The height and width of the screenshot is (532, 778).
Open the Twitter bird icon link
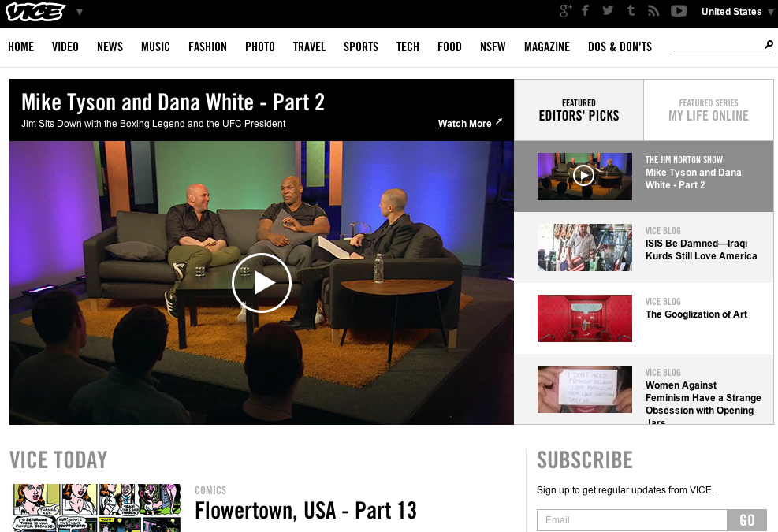coord(608,11)
